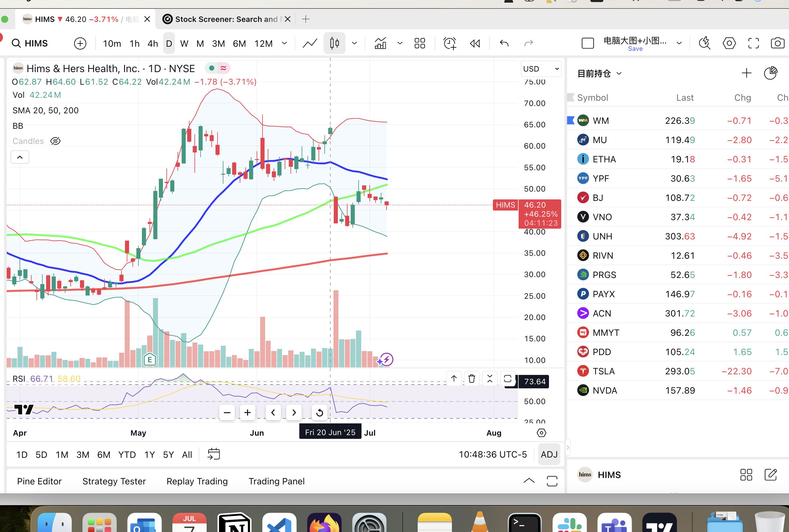Screen dimensions: 789x532
Task: Open the go-to-date calendar icon
Action: coord(213,454)
